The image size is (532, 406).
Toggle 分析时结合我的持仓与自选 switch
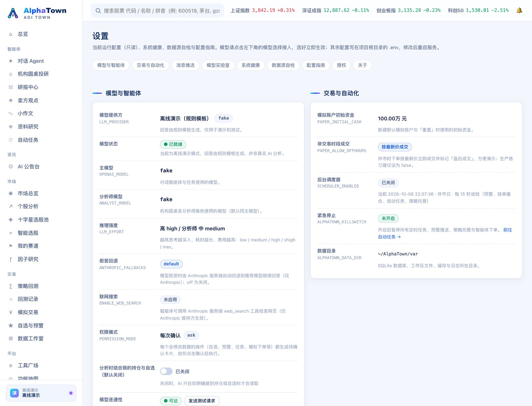(166, 371)
